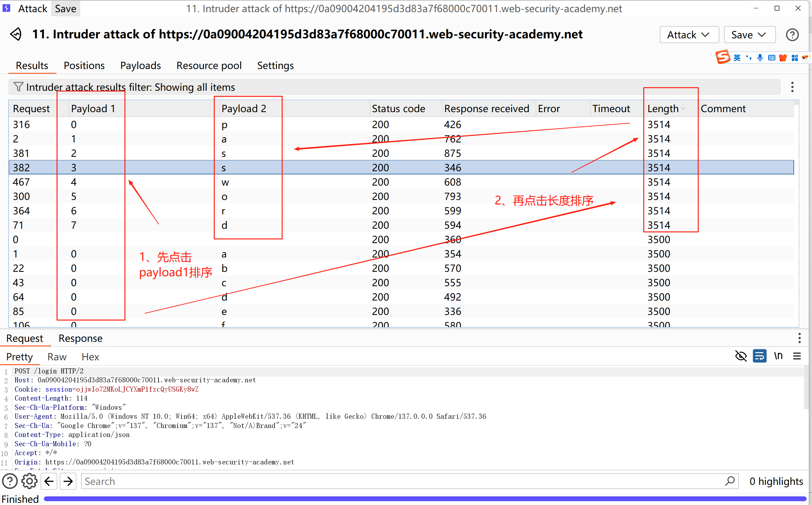Toggle non-printable characters \n display
Image resolution: width=812 pixels, height=505 pixels.
coord(778,356)
